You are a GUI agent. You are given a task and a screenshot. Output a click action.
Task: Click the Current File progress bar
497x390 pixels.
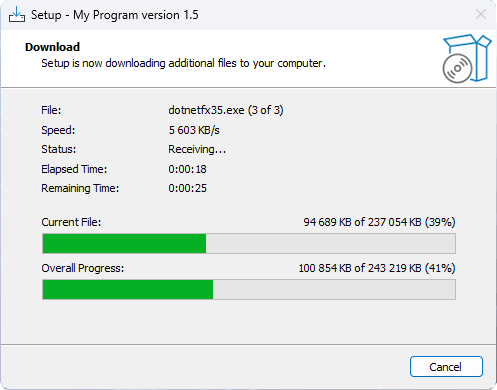click(249, 243)
